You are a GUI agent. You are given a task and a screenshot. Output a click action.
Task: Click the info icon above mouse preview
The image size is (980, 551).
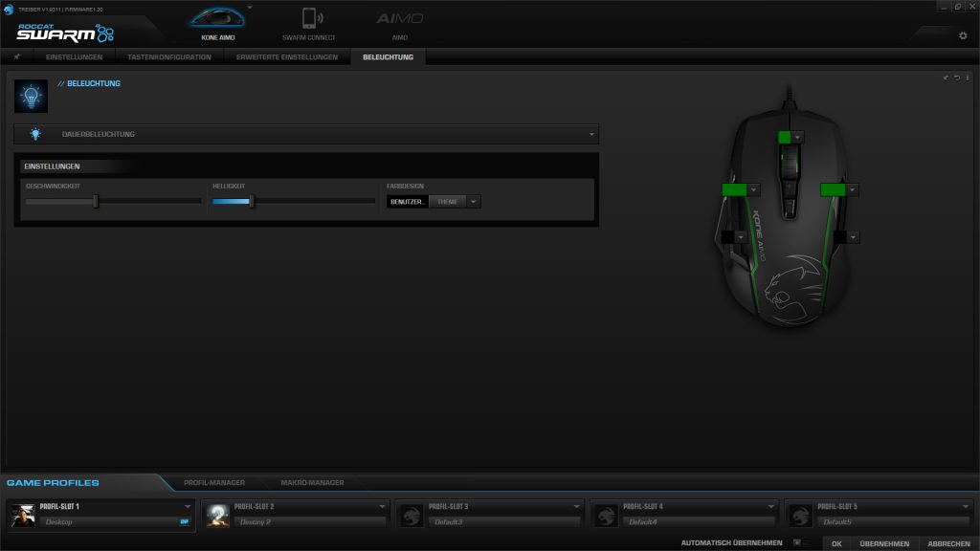click(x=968, y=77)
